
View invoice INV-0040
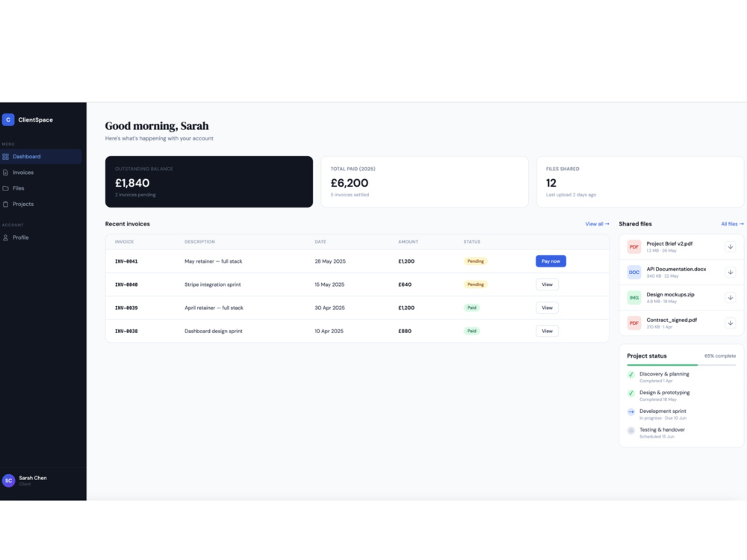point(547,284)
